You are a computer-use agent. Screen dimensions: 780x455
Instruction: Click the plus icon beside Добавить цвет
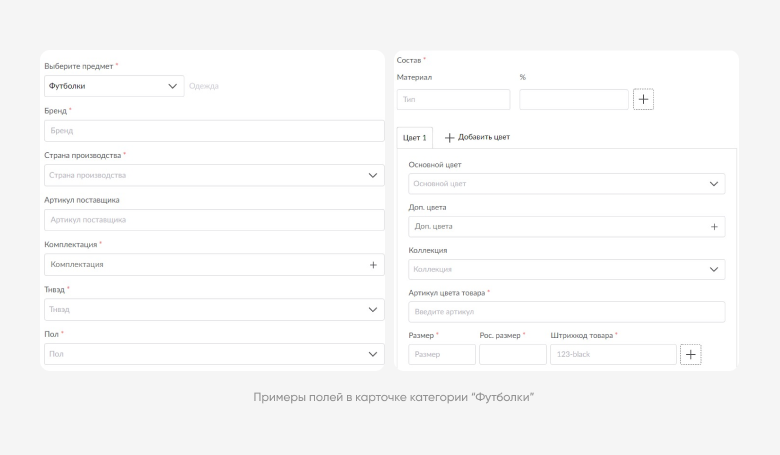[449, 138]
